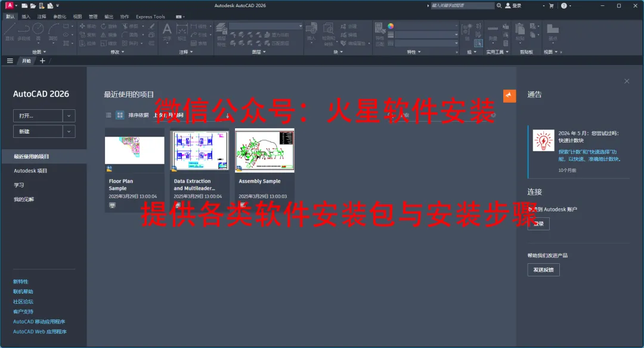Click the Help question-mark icon
Image resolution: width=644 pixels, height=348 pixels.
(x=564, y=6)
